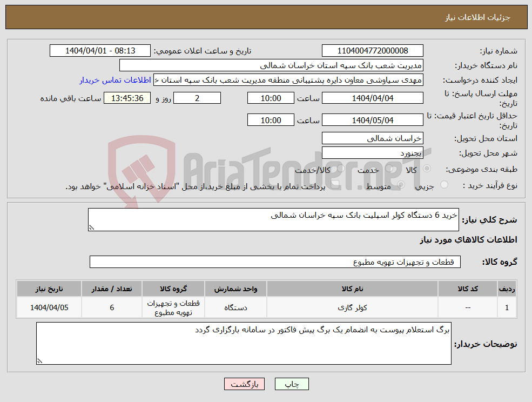Click the جزئیات اطلاعات نیاز header title
This screenshot has width=532, height=402.
(477, 17)
